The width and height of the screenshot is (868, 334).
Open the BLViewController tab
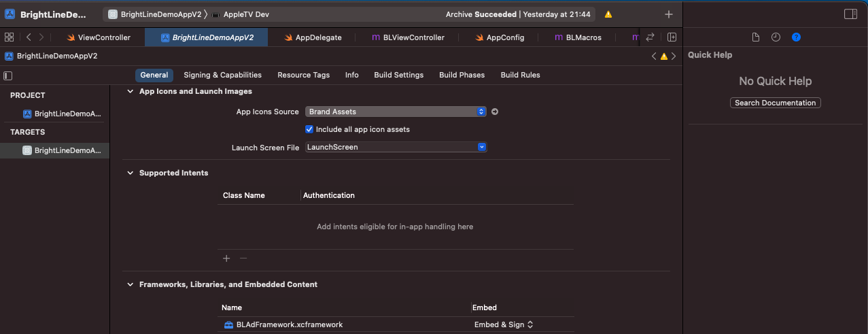[x=409, y=37]
